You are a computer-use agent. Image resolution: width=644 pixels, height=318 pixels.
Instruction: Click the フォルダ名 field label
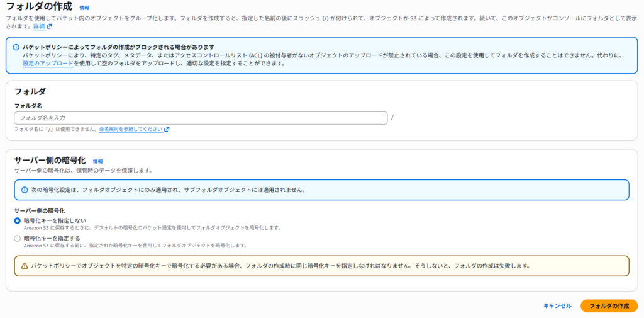28,106
